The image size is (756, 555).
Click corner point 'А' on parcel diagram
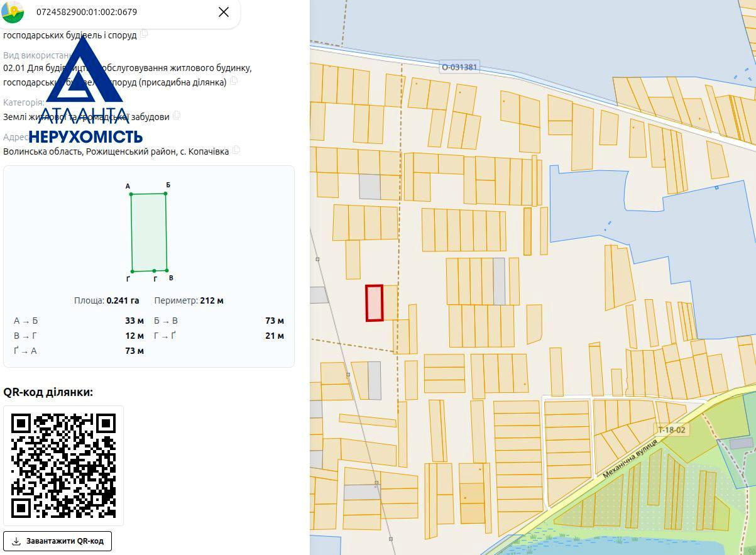tap(131, 194)
